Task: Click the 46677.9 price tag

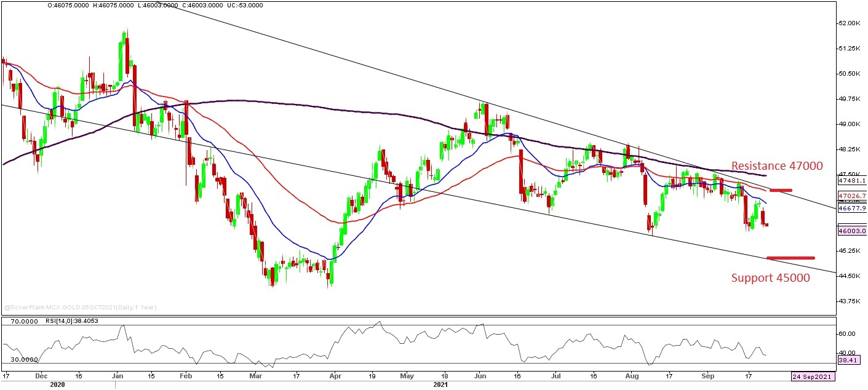Action: click(x=851, y=208)
